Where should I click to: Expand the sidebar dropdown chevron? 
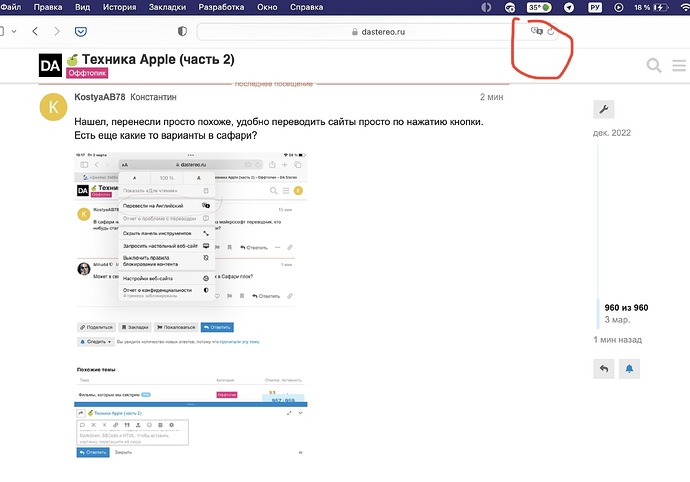tap(14, 31)
